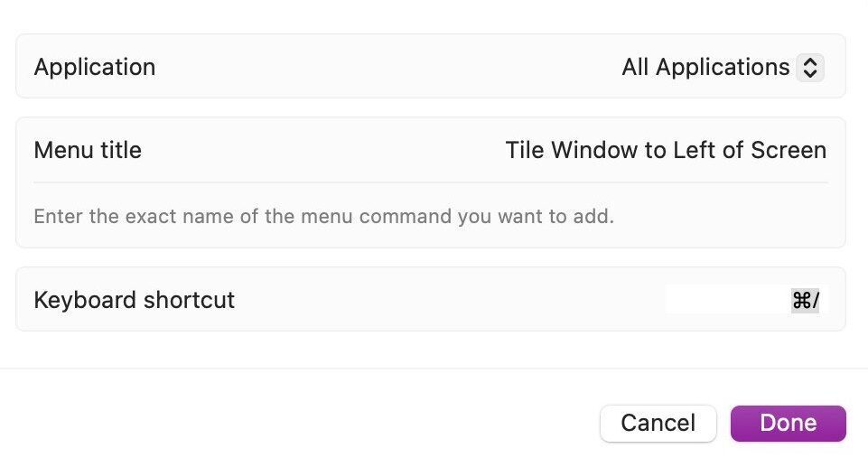Click the 'Enter the exact name' hint text
Screen dimensions: 868x467
[x=323, y=217]
